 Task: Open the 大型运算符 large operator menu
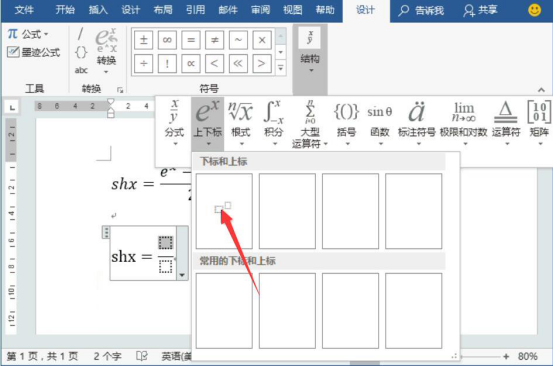(310, 123)
